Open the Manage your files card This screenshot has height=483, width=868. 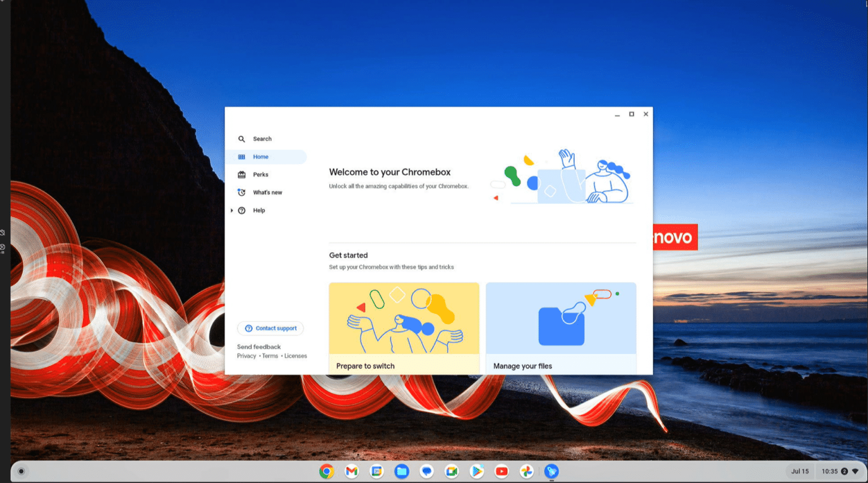pyautogui.click(x=561, y=328)
